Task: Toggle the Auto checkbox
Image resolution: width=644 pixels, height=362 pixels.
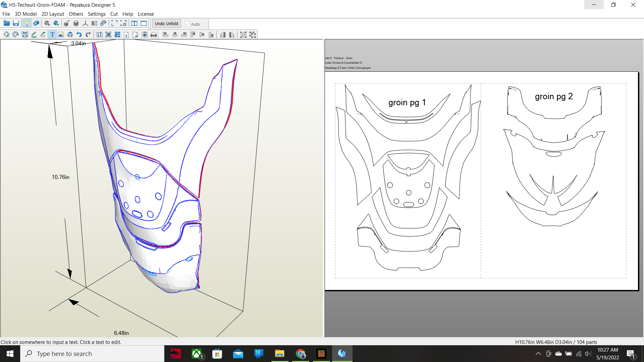Action: pyautogui.click(x=188, y=24)
